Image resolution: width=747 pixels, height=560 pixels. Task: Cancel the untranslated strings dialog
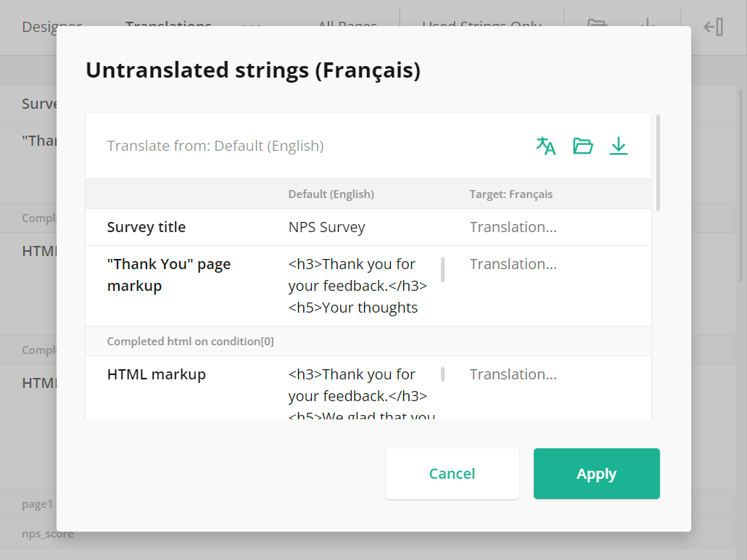pyautogui.click(x=452, y=474)
